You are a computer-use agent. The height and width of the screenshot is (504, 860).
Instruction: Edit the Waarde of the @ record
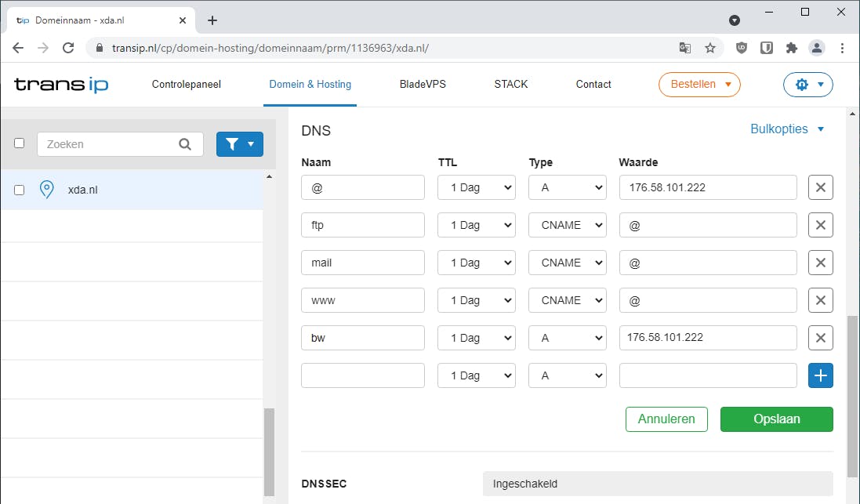(x=708, y=187)
